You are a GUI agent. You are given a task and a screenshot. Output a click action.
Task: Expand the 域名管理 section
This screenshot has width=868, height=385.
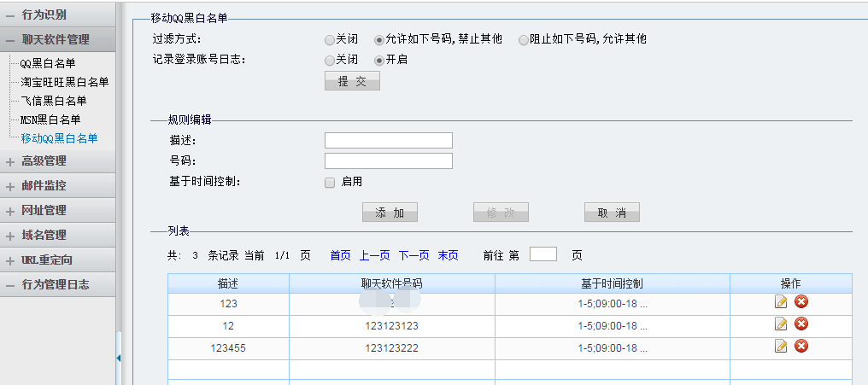click(x=57, y=235)
